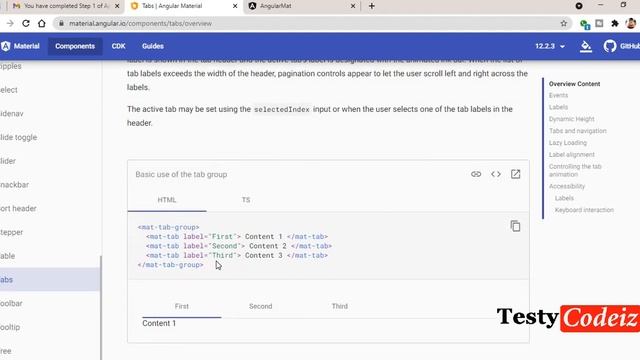Screen dimensions: 640x360
Task: Copy the HTML code snippet
Action: click(x=515, y=226)
